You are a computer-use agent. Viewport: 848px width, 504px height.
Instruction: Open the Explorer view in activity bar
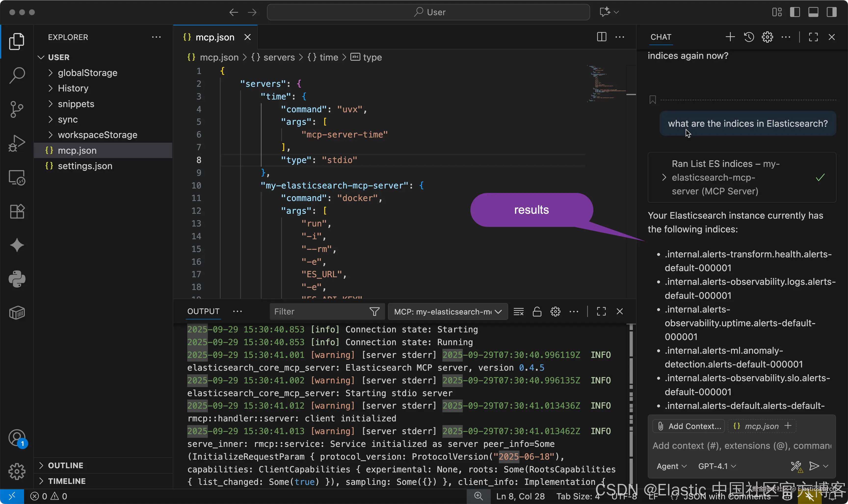[x=17, y=41]
